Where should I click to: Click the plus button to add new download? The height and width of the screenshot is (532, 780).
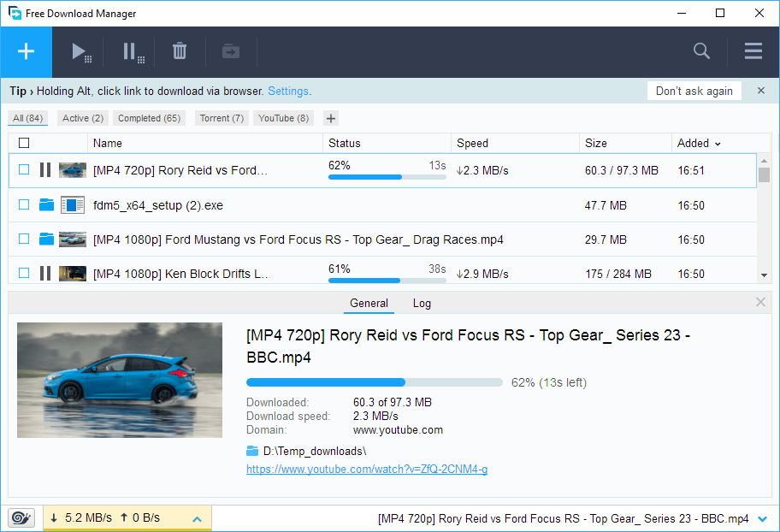pyautogui.click(x=26, y=51)
